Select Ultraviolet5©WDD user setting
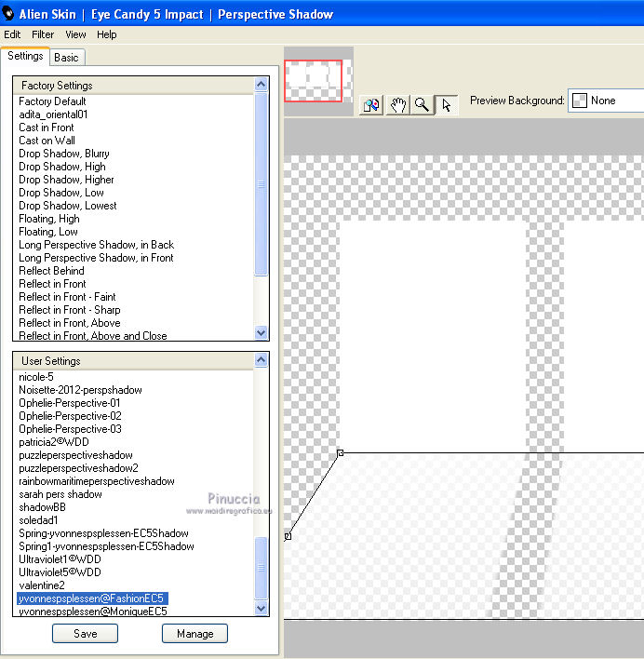Image resolution: width=644 pixels, height=659 pixels. click(x=60, y=572)
